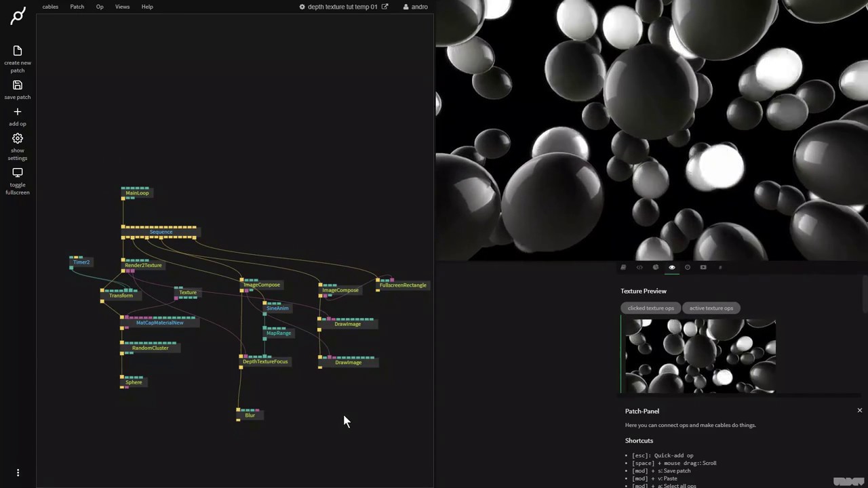Select the Render2Texture op
This screenshot has height=488, width=868.
point(143,266)
